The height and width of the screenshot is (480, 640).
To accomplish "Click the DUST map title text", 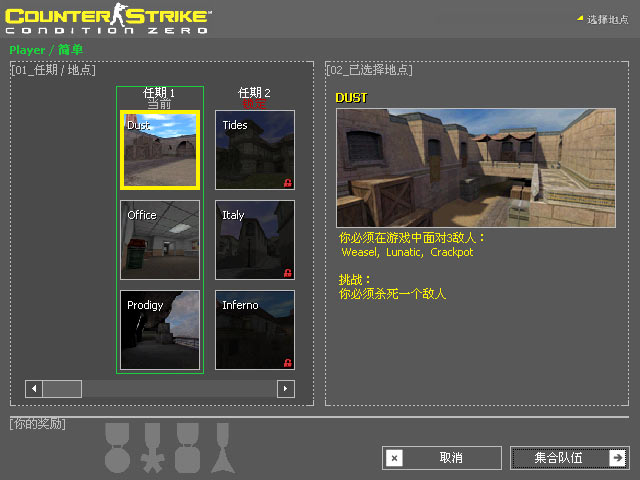I will pos(351,98).
